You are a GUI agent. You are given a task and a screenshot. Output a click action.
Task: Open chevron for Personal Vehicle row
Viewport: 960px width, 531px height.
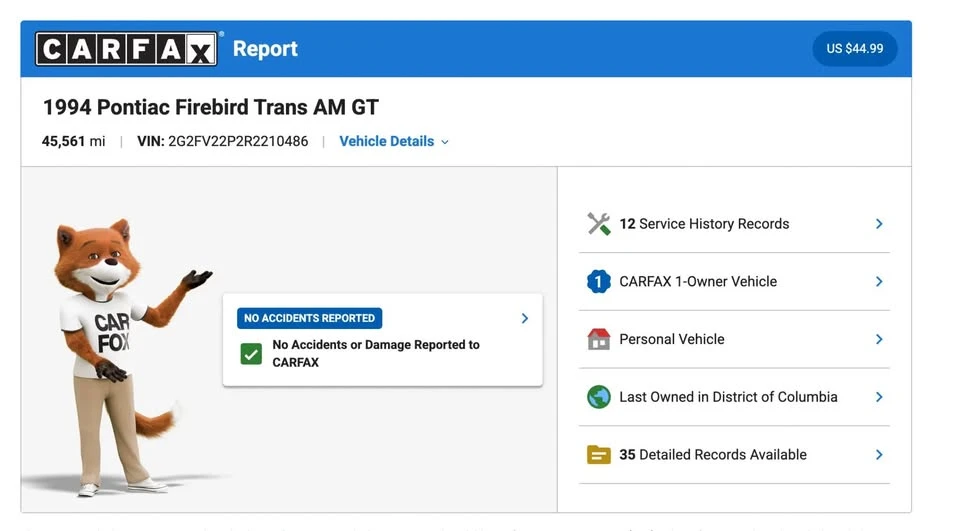pos(879,339)
